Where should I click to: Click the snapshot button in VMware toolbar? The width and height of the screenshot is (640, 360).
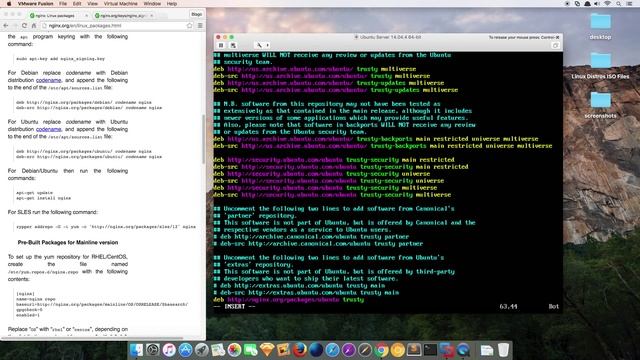click(233, 45)
